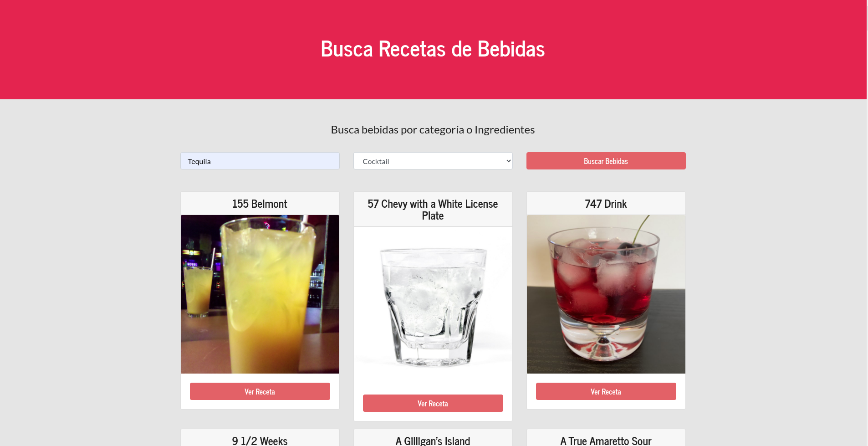This screenshot has height=446, width=868.
Task: Click the Buscar Bebidas button
Action: click(606, 161)
